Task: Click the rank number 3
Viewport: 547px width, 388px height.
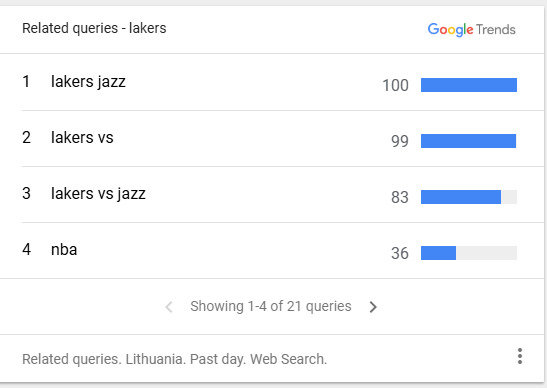Action: (27, 193)
